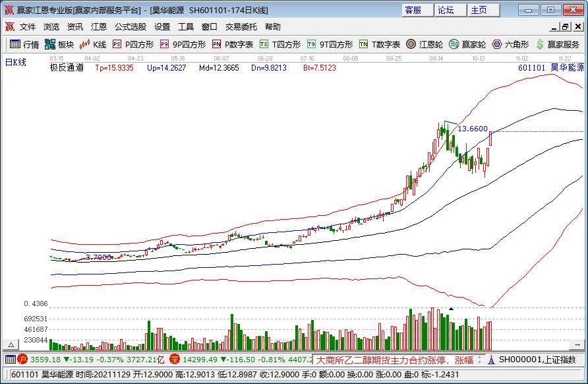Open the 江恩 menu

tap(99, 26)
